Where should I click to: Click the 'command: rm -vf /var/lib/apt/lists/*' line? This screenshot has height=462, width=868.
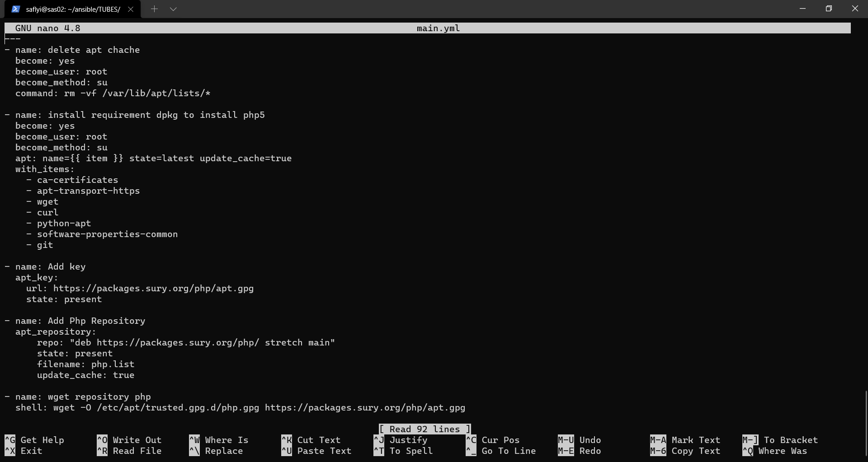[113, 93]
